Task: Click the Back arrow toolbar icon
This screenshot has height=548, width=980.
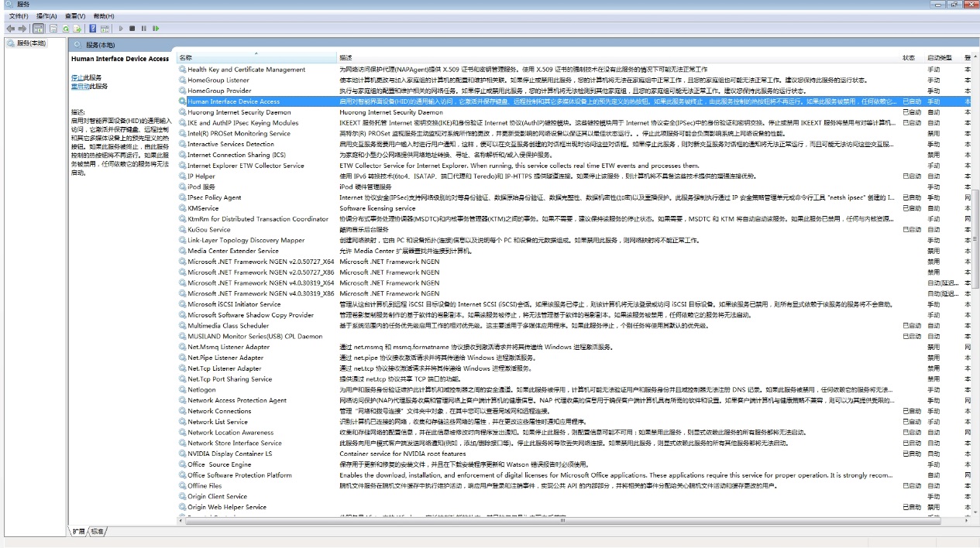Action: tap(10, 29)
